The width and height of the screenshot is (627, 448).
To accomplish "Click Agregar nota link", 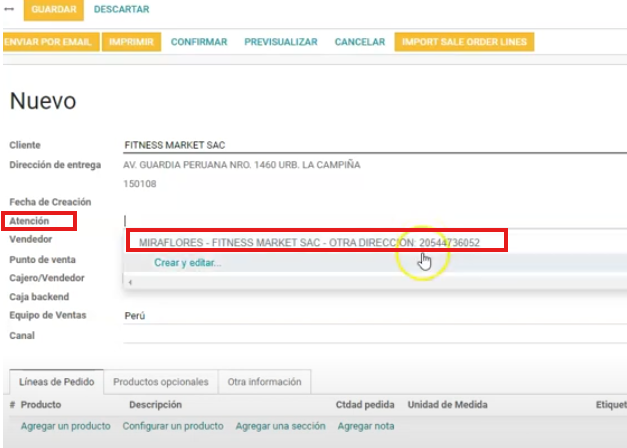I will point(366,426).
